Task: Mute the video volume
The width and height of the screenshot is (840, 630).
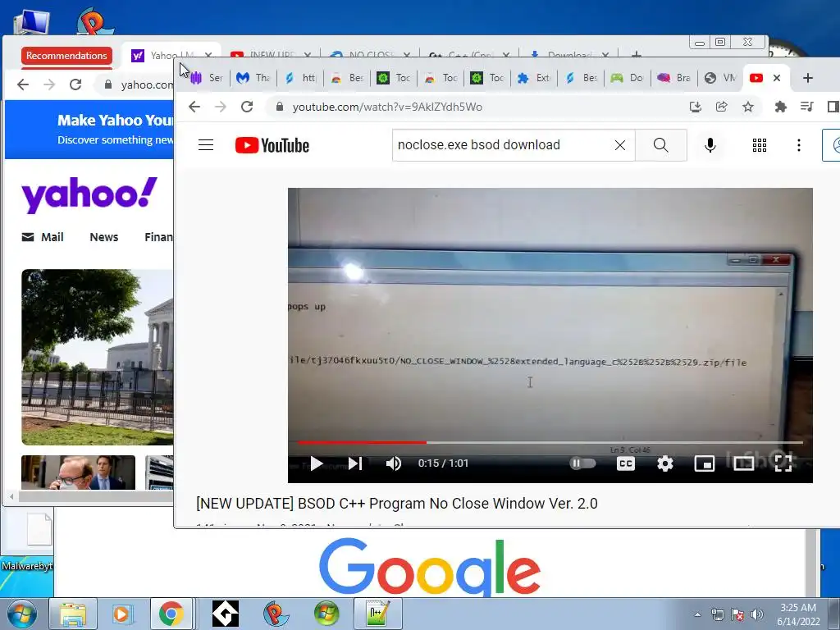Action: 394,463
